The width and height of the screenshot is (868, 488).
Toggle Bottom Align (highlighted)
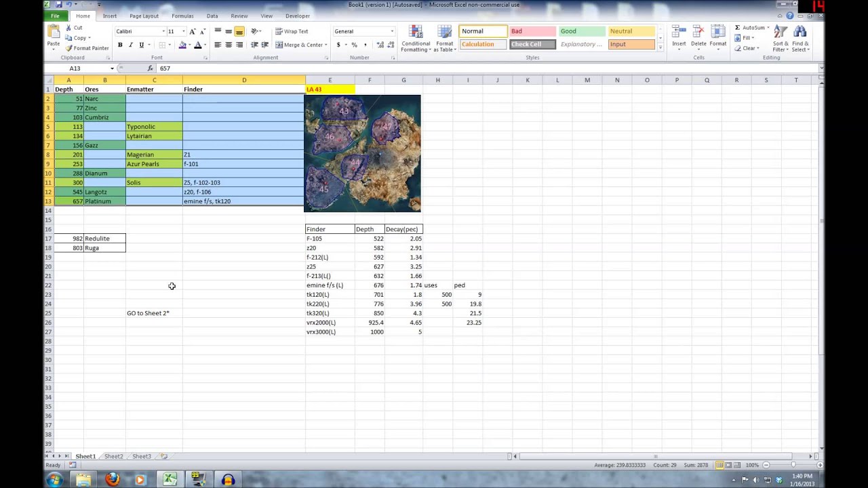click(x=239, y=31)
